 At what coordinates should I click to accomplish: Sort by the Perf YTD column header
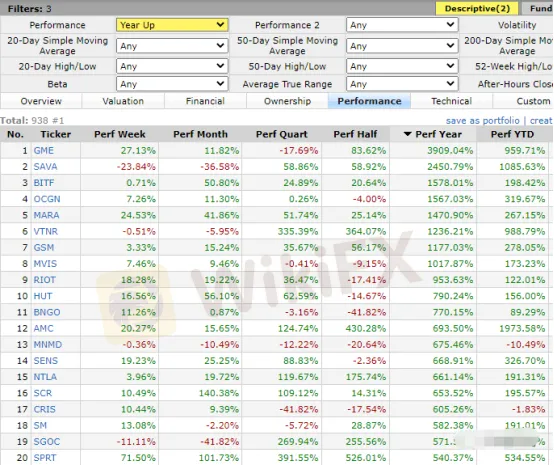512,134
